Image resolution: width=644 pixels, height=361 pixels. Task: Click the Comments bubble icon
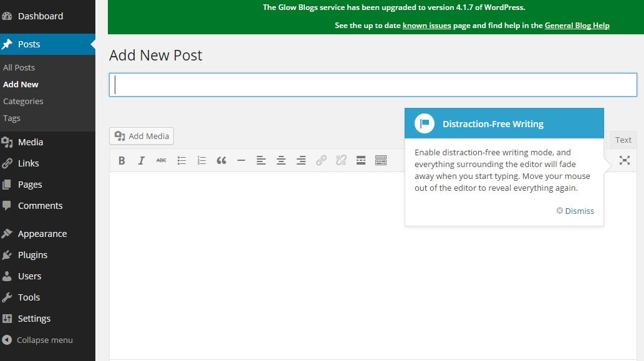7,206
